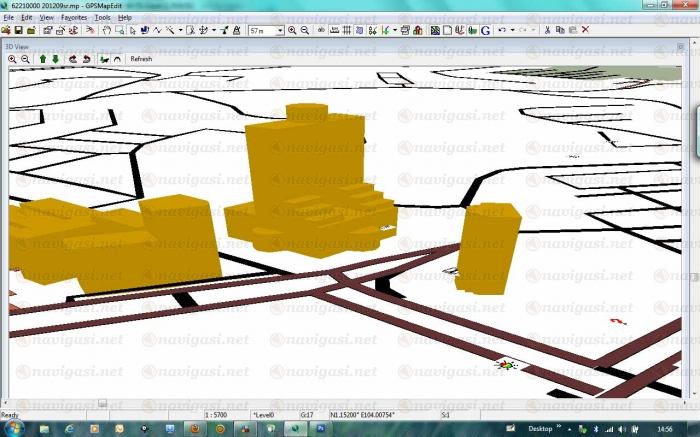
Task: Toggle the zoom-rectangle tool in toolbar
Action: 119,30
